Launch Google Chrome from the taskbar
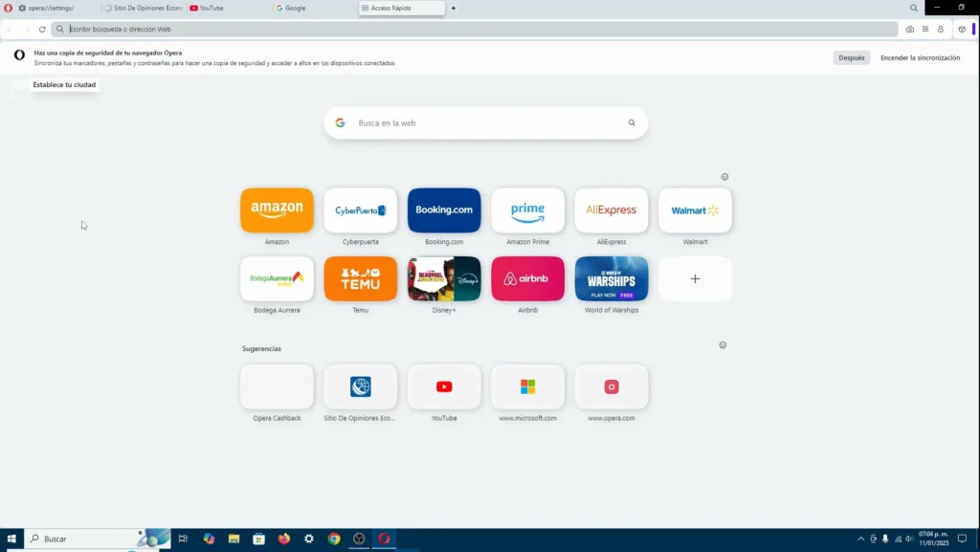980x552 pixels. pyautogui.click(x=334, y=539)
